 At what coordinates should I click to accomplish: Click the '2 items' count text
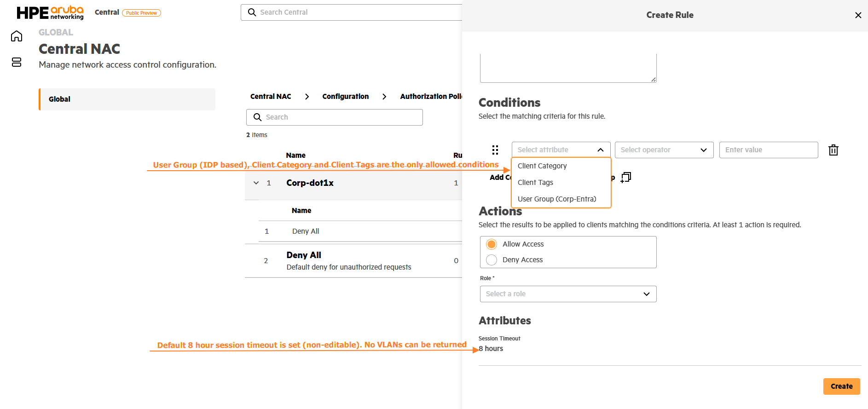(x=257, y=135)
